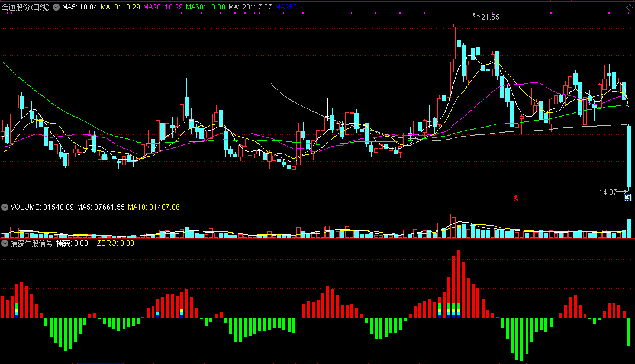Click the VOLUME: 81540.09 label
Image resolution: width=635 pixels, height=364 pixels.
tap(42, 207)
